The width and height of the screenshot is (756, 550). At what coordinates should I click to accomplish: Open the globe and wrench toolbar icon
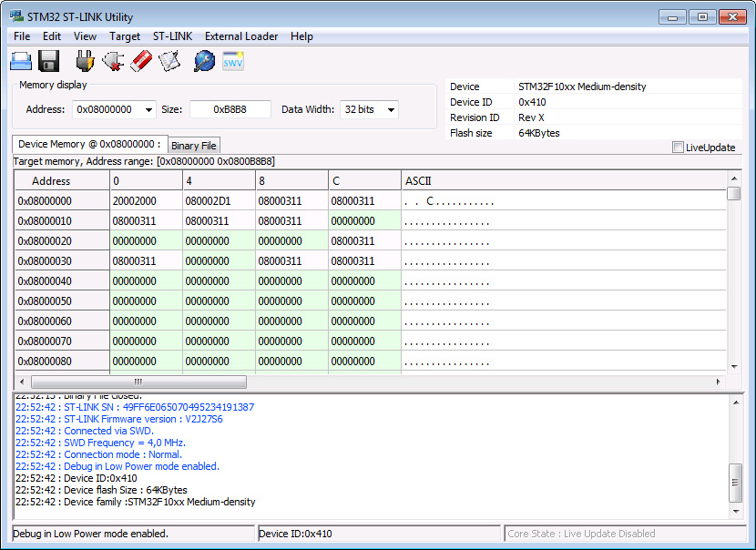pos(204,61)
